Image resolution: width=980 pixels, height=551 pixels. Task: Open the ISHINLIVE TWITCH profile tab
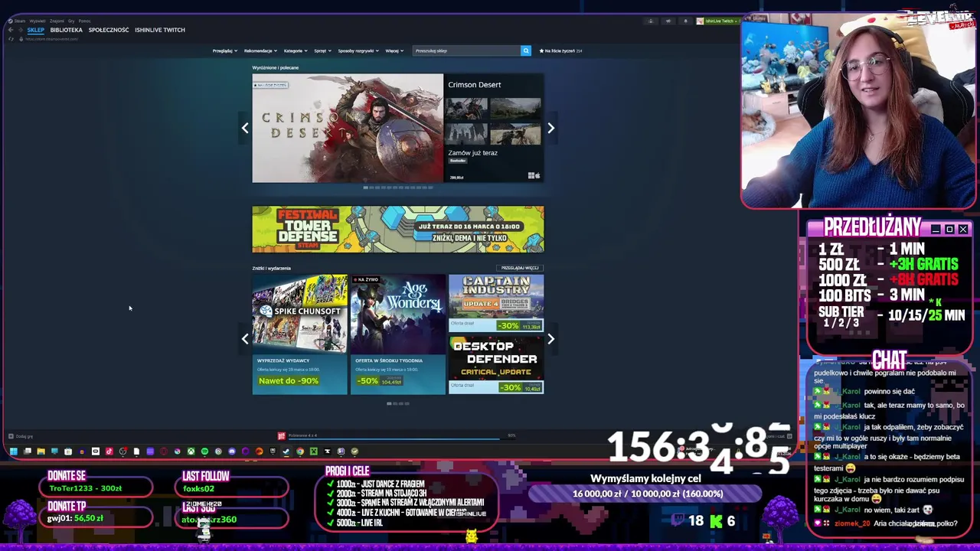160,30
